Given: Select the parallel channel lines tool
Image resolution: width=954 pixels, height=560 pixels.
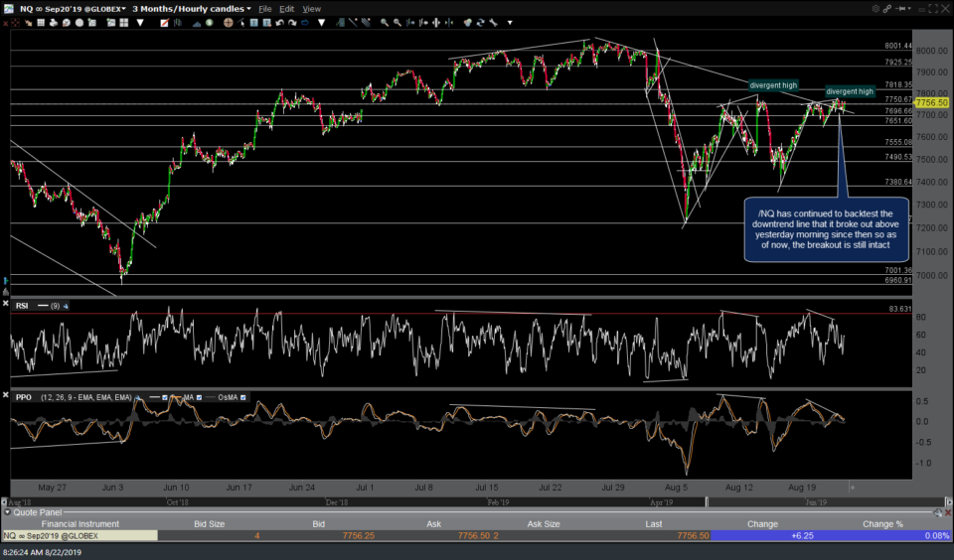Looking at the screenshot, I should point(367,23).
